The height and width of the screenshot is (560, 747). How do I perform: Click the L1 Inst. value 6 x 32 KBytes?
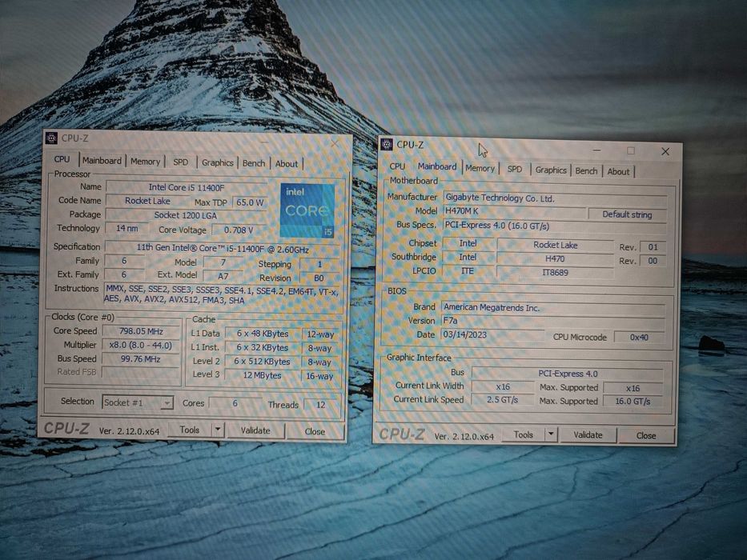point(263,348)
